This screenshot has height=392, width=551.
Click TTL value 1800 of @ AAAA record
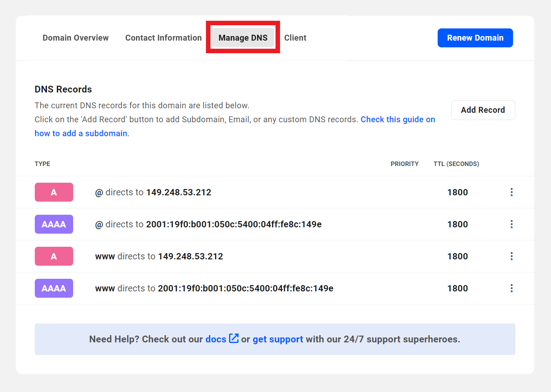click(x=458, y=224)
